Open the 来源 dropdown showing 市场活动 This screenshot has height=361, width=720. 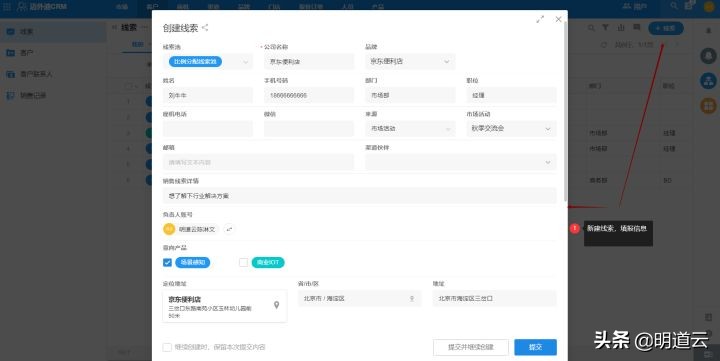pos(410,129)
